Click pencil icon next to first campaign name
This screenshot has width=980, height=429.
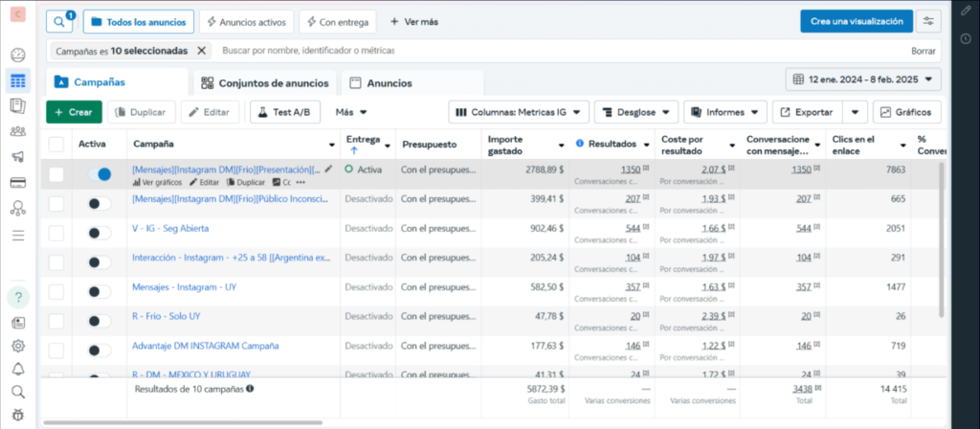[329, 169]
